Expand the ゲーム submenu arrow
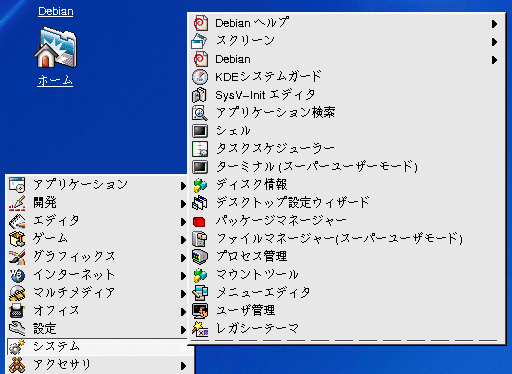 coord(183,240)
